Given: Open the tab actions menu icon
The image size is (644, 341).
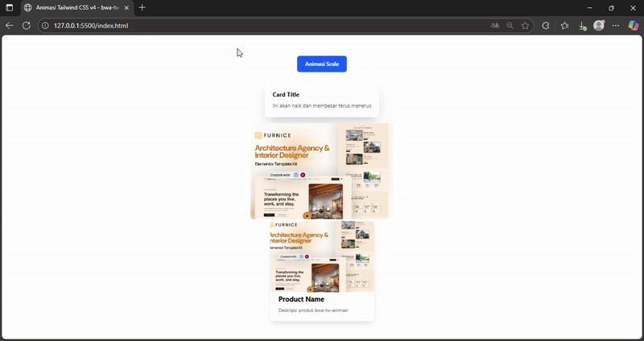Looking at the screenshot, I should tap(10, 7).
